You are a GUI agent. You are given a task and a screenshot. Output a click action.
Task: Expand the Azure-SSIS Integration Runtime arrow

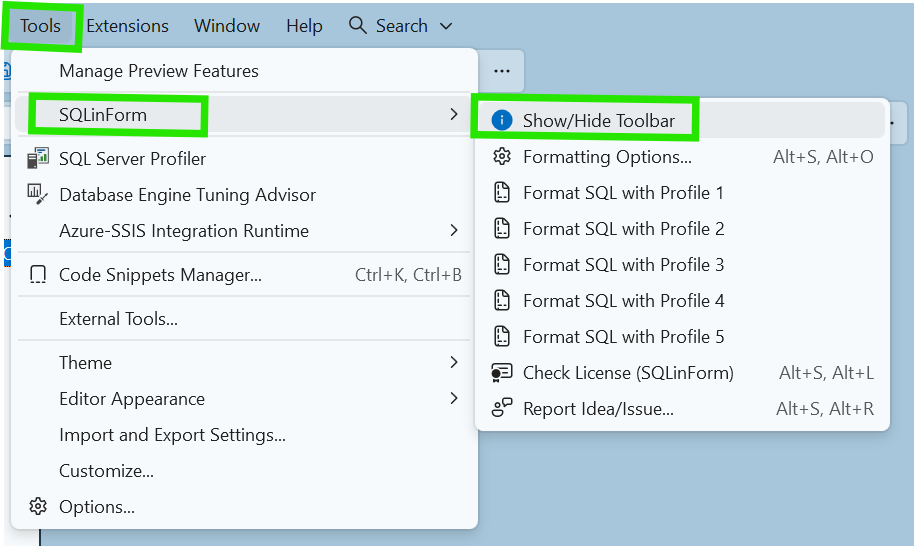point(454,231)
